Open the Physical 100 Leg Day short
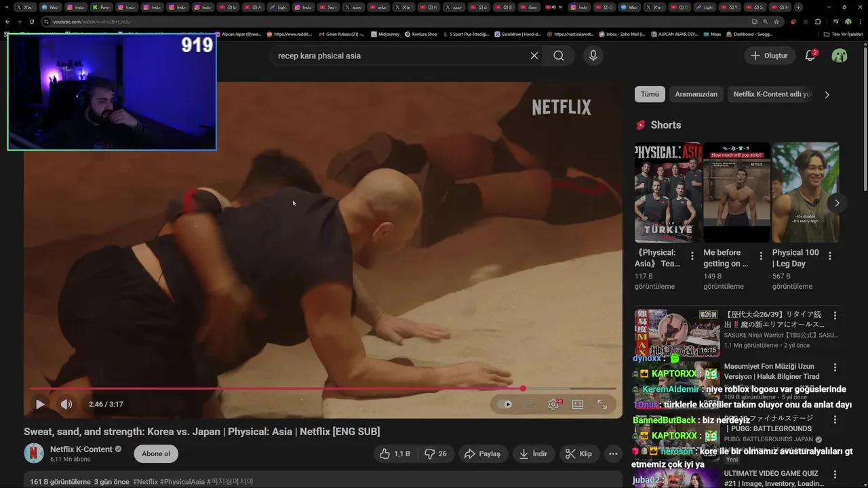This screenshot has width=868, height=488. (806, 192)
